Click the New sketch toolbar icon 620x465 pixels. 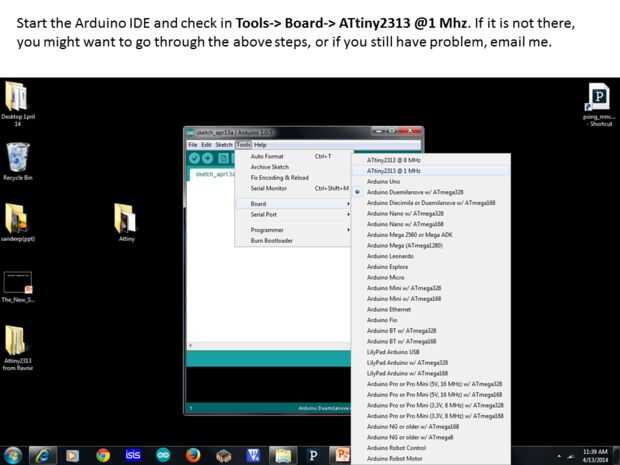[223, 158]
